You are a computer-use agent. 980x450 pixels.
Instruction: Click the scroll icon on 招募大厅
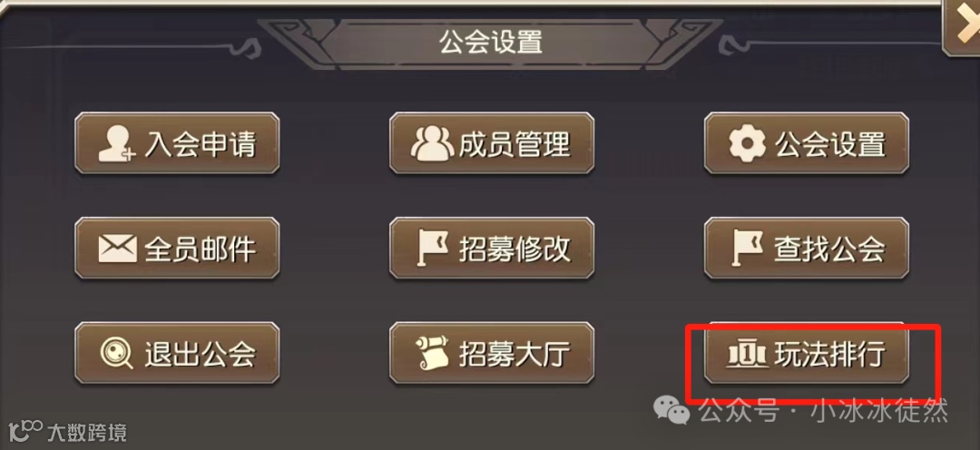[433, 354]
